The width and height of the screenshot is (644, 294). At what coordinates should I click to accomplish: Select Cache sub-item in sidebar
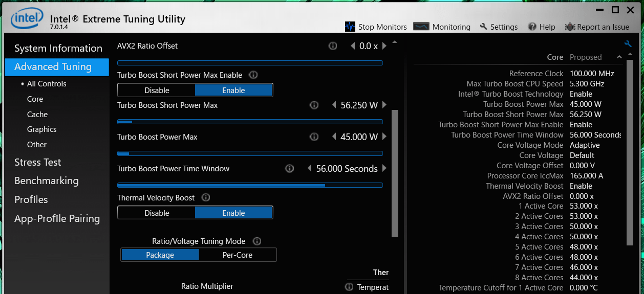(37, 115)
